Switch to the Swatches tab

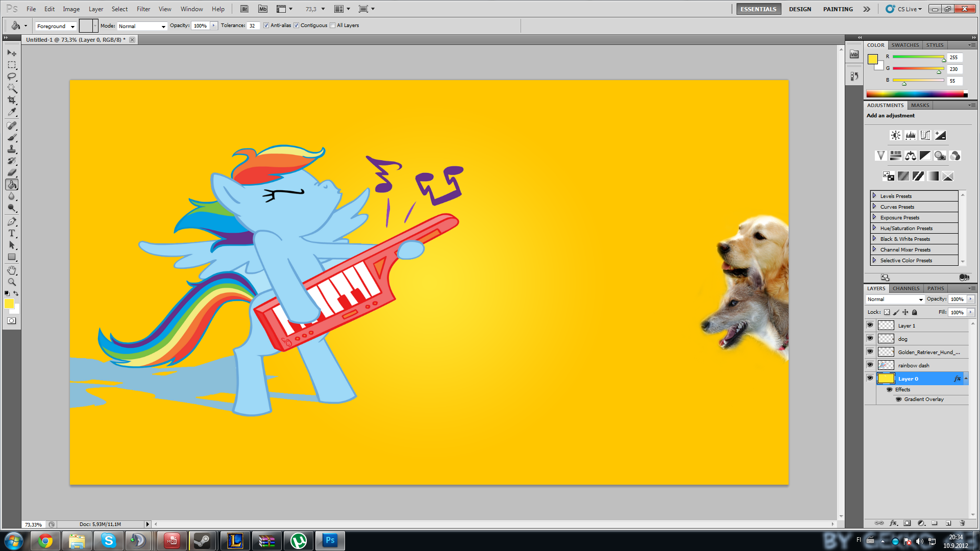(x=905, y=45)
